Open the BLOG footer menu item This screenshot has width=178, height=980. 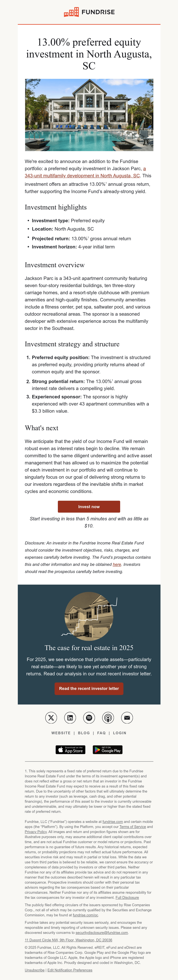(x=84, y=733)
